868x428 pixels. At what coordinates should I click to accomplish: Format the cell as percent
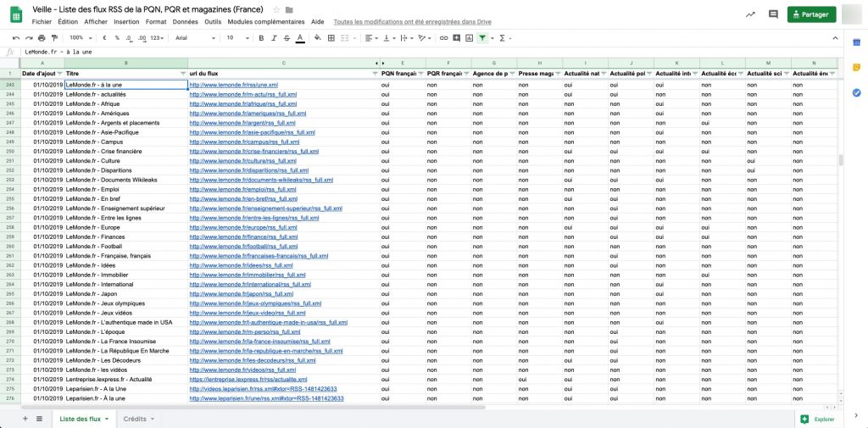click(117, 38)
